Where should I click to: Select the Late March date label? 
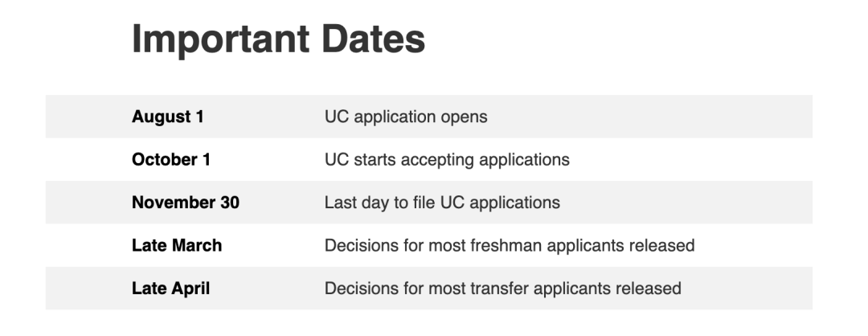pyautogui.click(x=177, y=245)
